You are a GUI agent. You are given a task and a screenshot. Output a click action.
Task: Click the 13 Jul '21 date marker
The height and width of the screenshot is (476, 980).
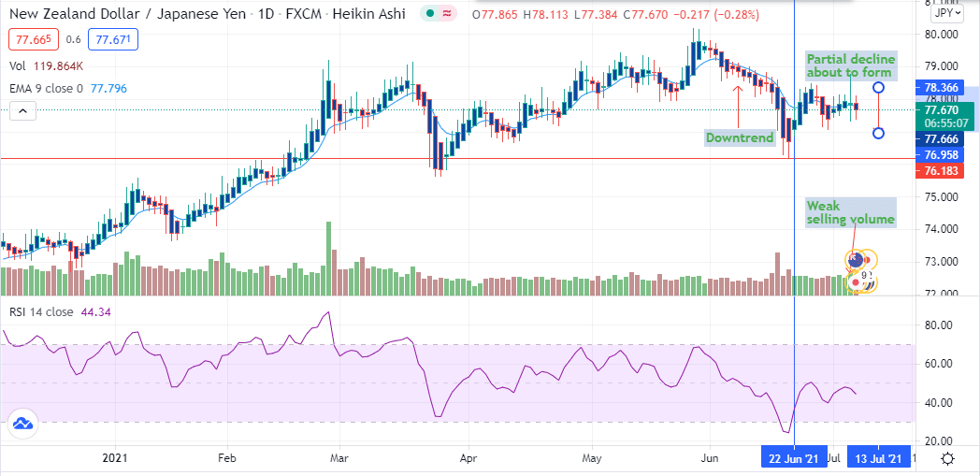[879, 458]
